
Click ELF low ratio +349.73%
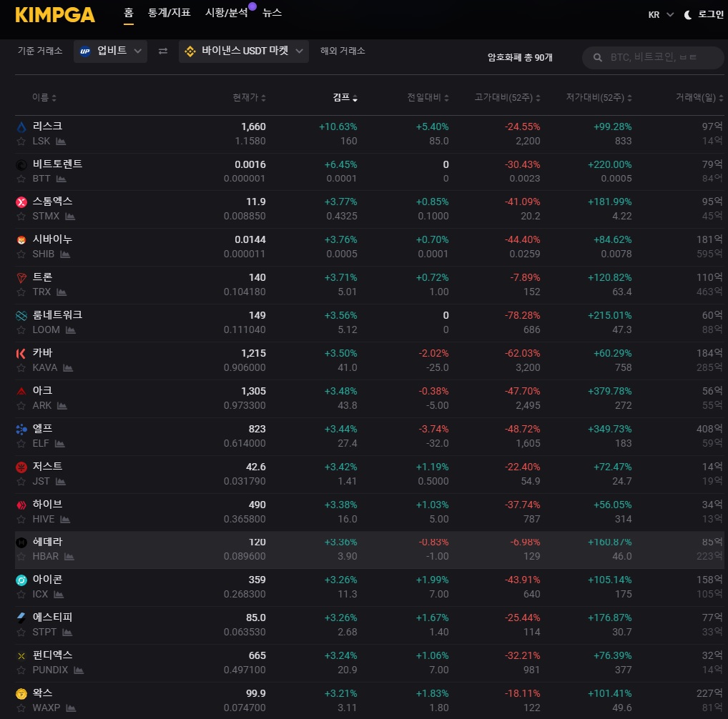(609, 430)
